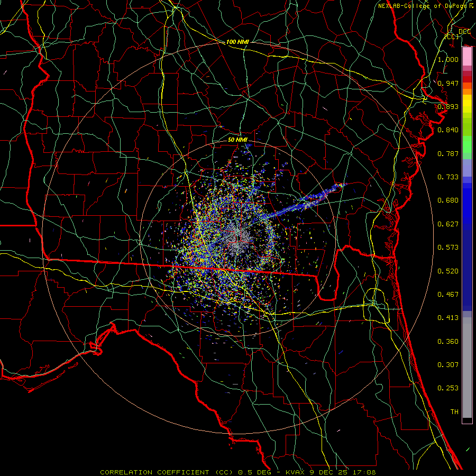This screenshot has width=476, height=476.
Task: Select the 0.520 legend value
Action: click(448, 271)
